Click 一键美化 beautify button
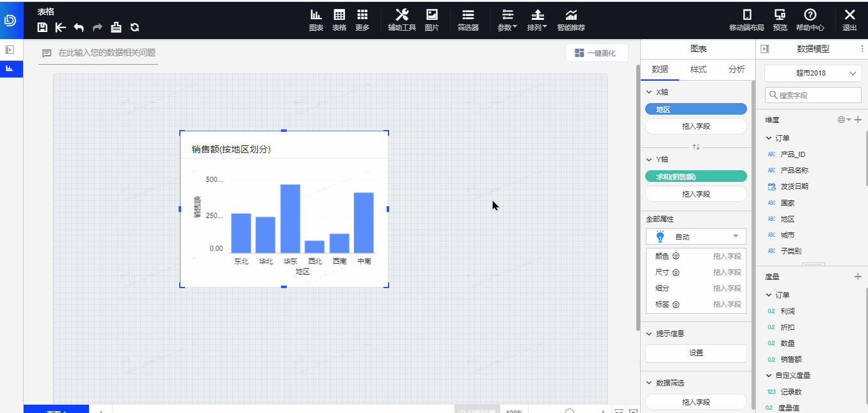 [x=596, y=53]
